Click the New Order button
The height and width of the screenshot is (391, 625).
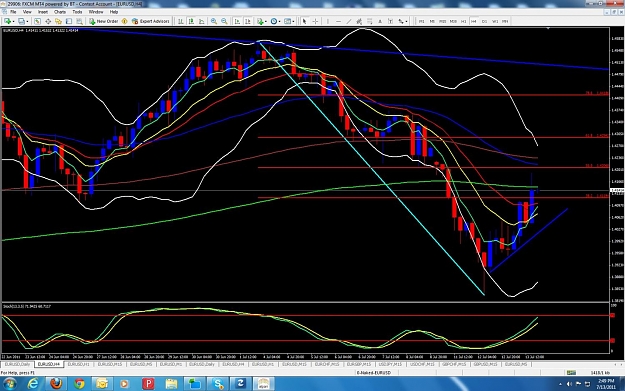tap(104, 21)
